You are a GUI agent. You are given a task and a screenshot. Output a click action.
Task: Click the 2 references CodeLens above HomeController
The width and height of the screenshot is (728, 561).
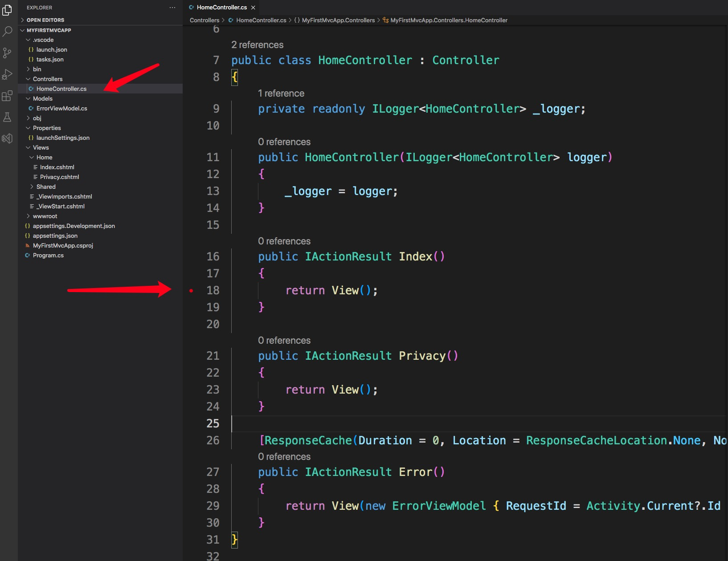click(257, 45)
